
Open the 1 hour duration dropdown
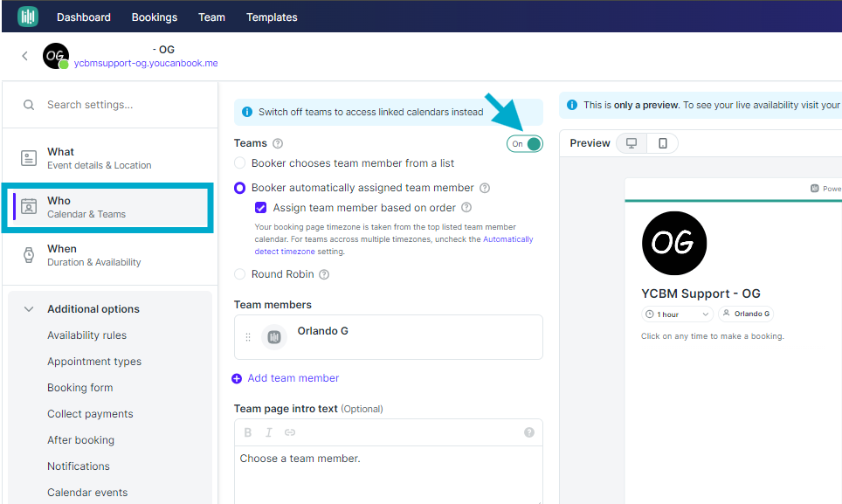[677, 314]
